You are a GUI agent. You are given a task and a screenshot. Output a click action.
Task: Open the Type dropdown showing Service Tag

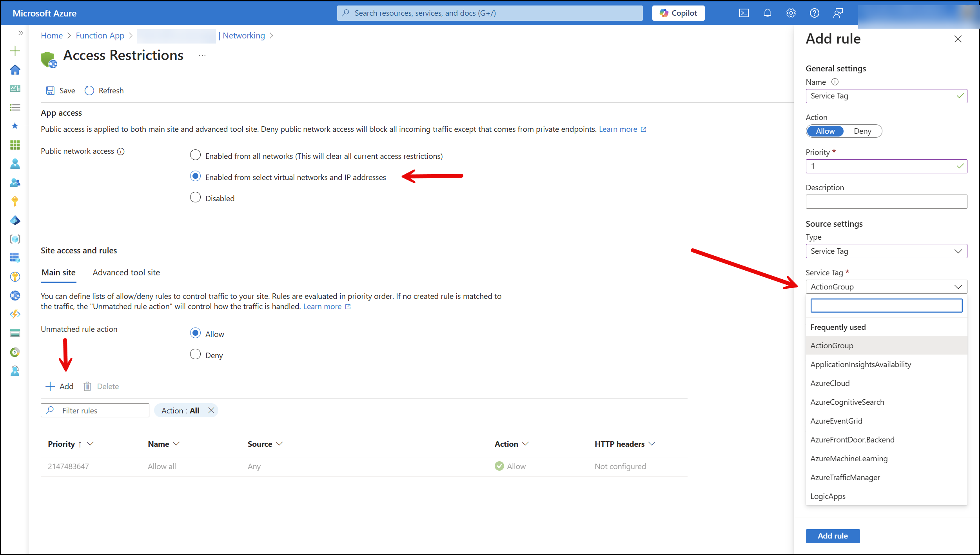tap(886, 251)
